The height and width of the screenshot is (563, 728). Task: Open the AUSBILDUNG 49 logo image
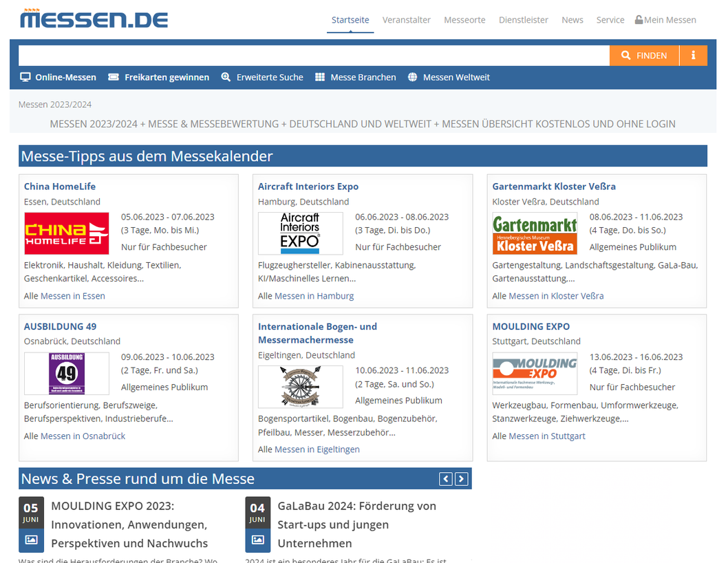click(66, 374)
